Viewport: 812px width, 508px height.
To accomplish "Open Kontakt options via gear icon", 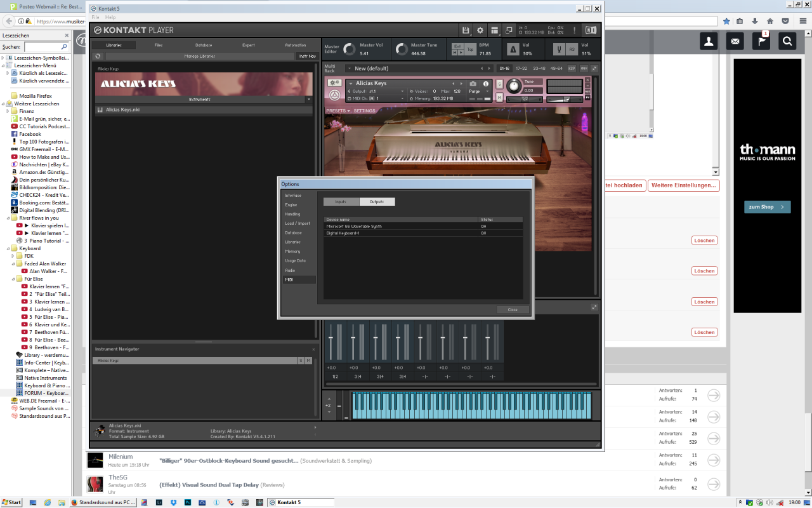I will 480,30.
